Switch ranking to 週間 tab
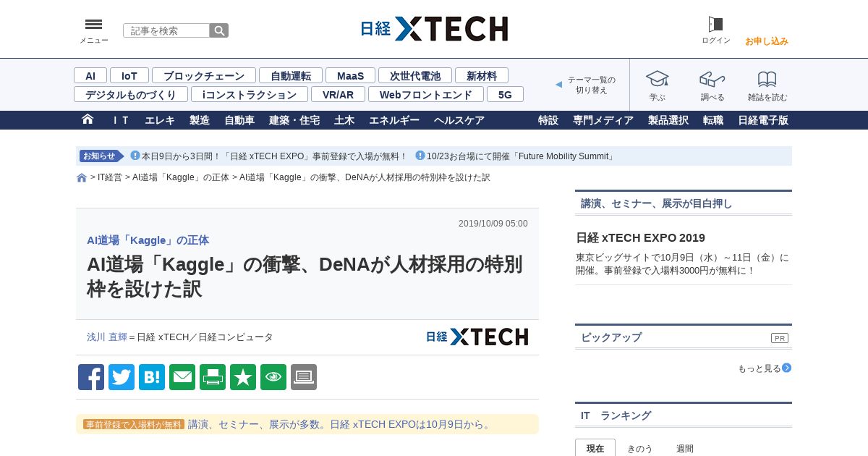This screenshot has width=868, height=456. (685, 448)
